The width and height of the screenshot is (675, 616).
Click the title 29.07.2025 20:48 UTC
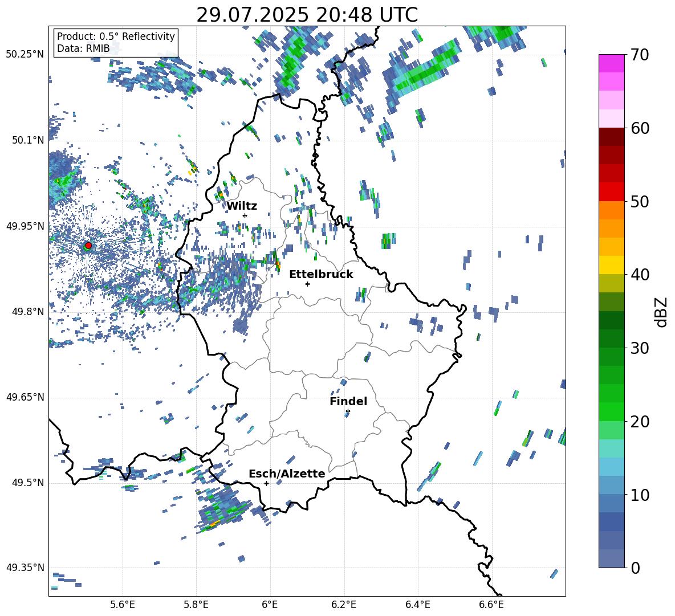tap(307, 15)
